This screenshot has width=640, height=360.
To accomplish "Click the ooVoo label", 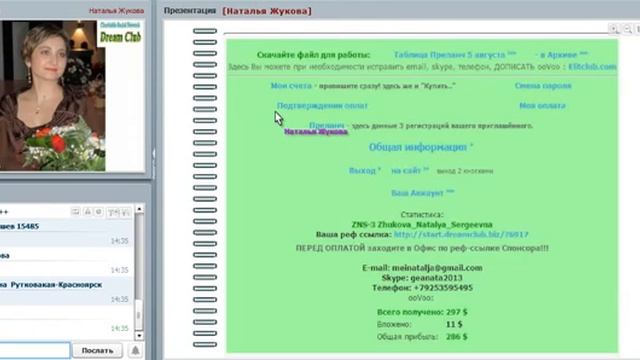I will (421, 298).
